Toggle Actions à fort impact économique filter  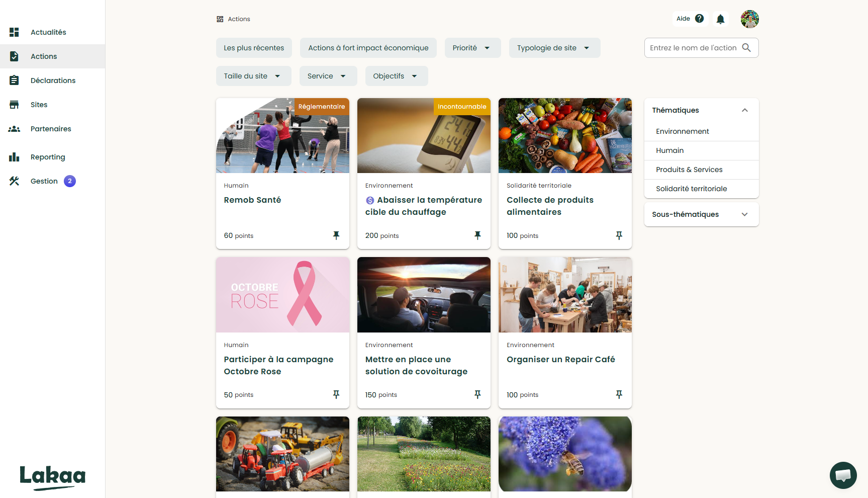click(x=368, y=48)
